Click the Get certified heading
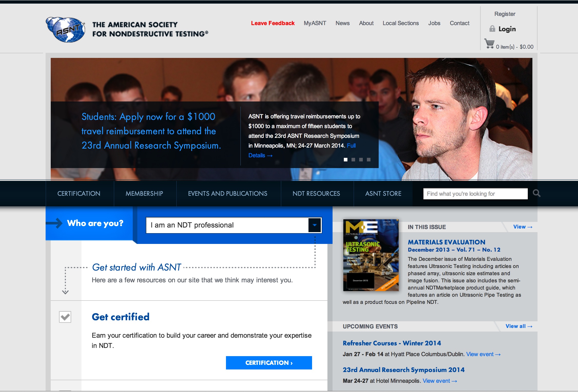This screenshot has height=392, width=578. (x=121, y=317)
